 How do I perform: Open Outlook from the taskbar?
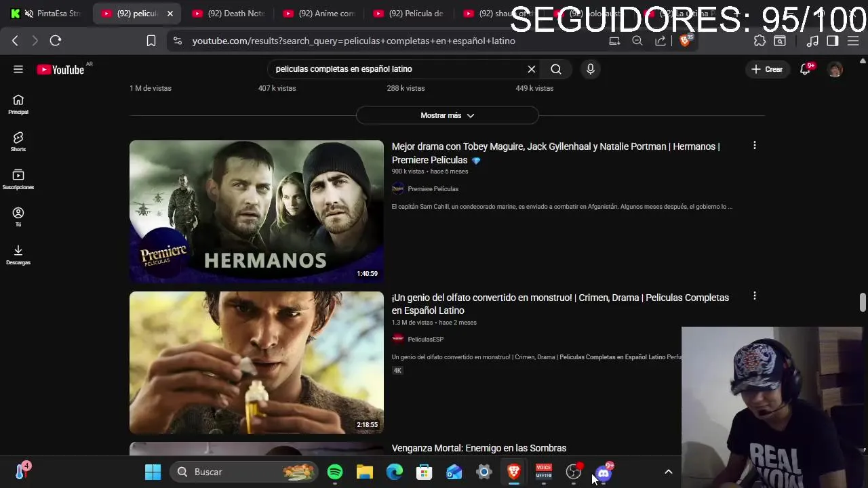(454, 472)
